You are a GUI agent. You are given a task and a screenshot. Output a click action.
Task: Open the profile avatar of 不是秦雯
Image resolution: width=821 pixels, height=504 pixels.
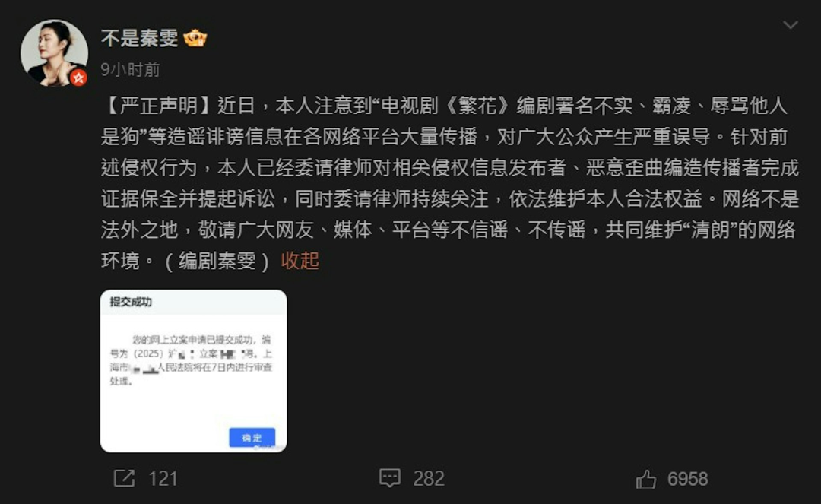55,53
